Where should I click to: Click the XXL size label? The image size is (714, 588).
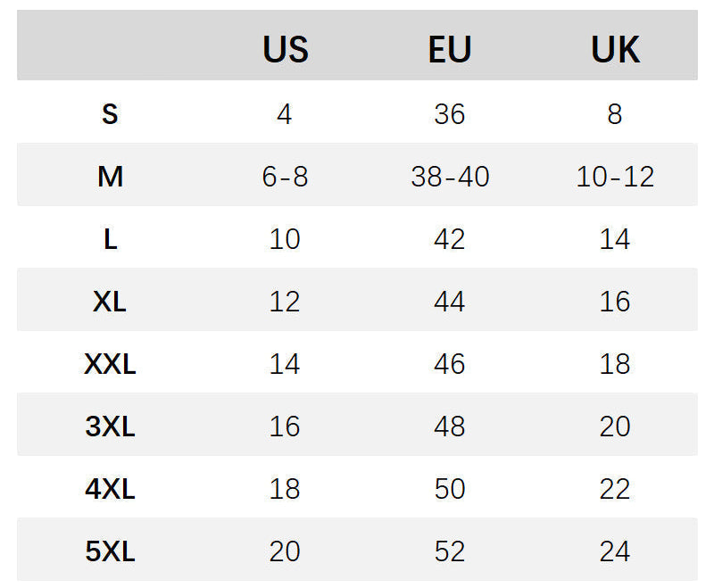point(110,364)
